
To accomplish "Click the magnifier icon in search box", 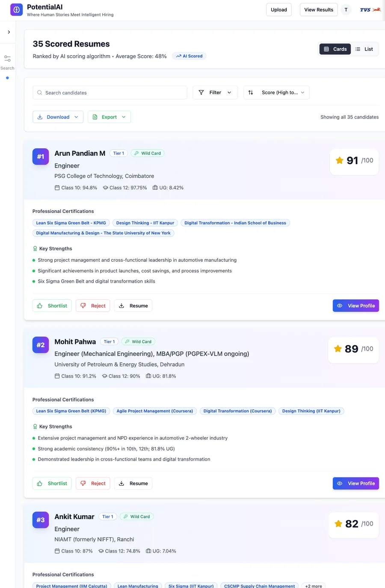I will click(40, 92).
